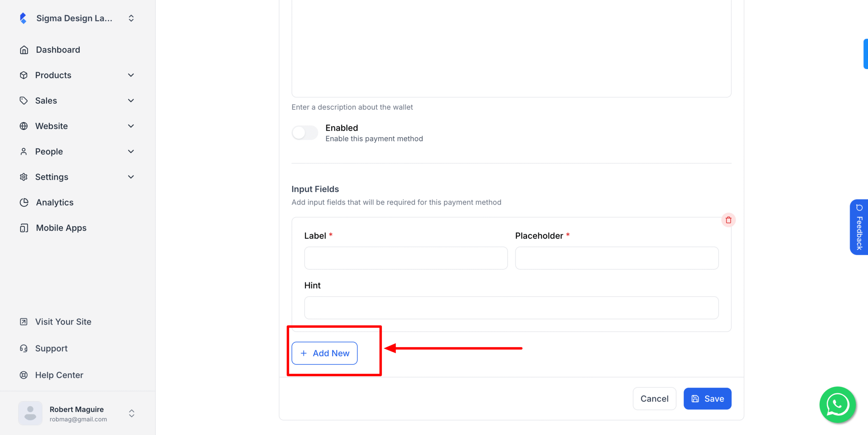The height and width of the screenshot is (435, 868).
Task: Open the WhatsApp chat bubble
Action: pyautogui.click(x=837, y=405)
